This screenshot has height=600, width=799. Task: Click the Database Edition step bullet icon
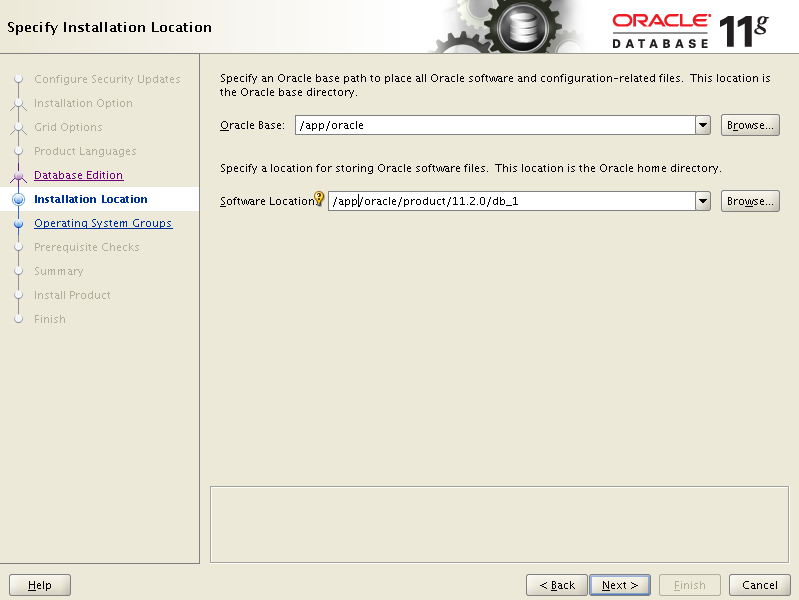18,175
